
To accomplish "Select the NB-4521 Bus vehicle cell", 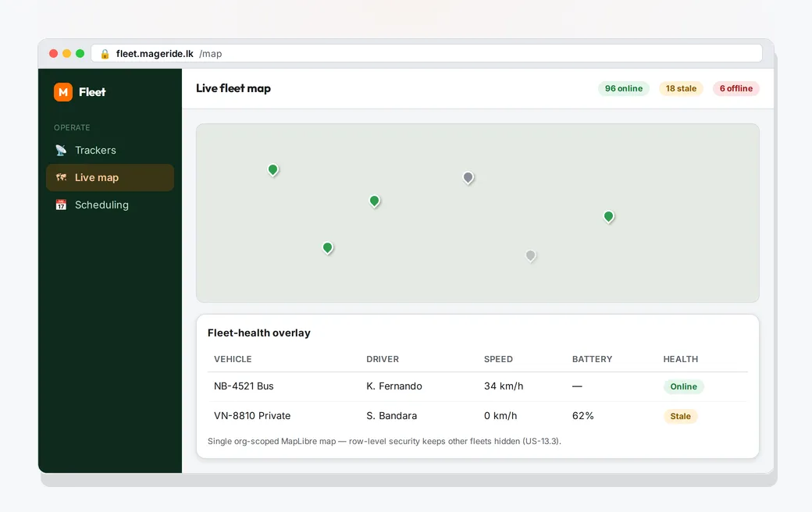I will click(244, 386).
